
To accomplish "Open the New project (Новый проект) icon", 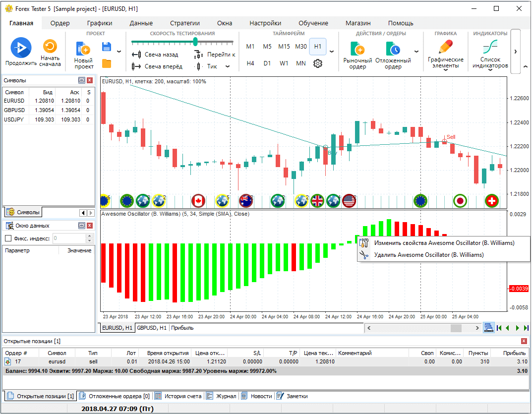I will (x=83, y=50).
